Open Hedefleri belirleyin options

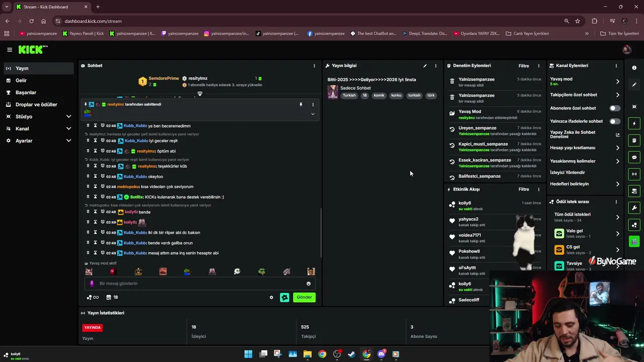[x=618, y=184]
